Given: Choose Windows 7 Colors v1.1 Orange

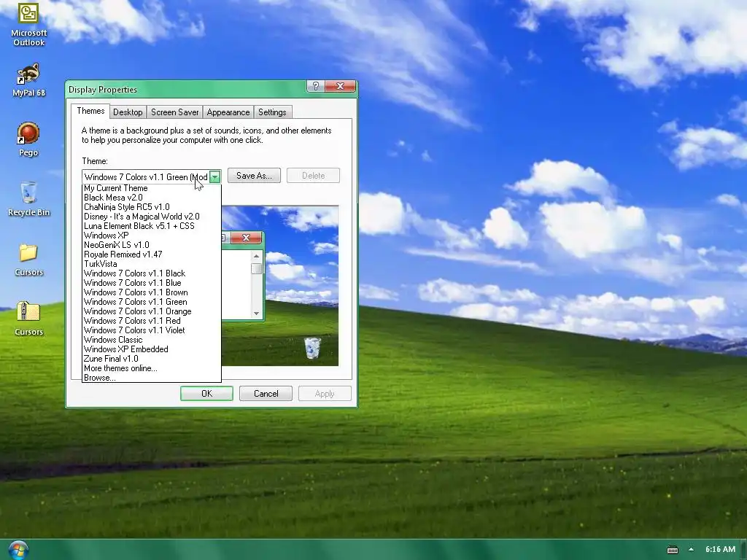Looking at the screenshot, I should pos(152,311).
